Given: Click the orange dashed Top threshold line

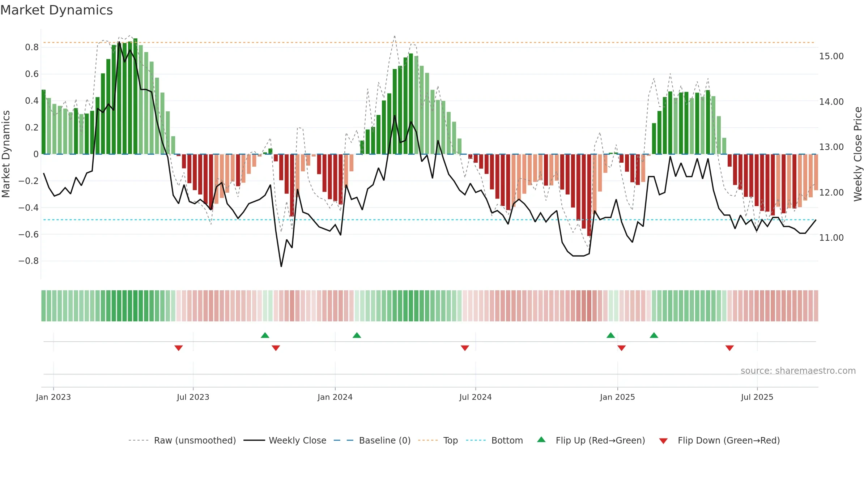Looking at the screenshot, I should [x=429, y=43].
